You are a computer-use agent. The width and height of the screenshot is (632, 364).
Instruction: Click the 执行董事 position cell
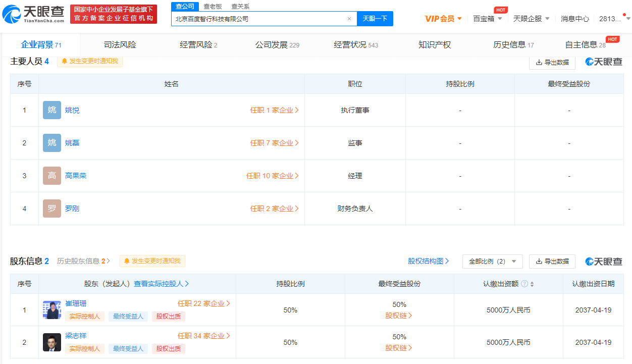355,110
